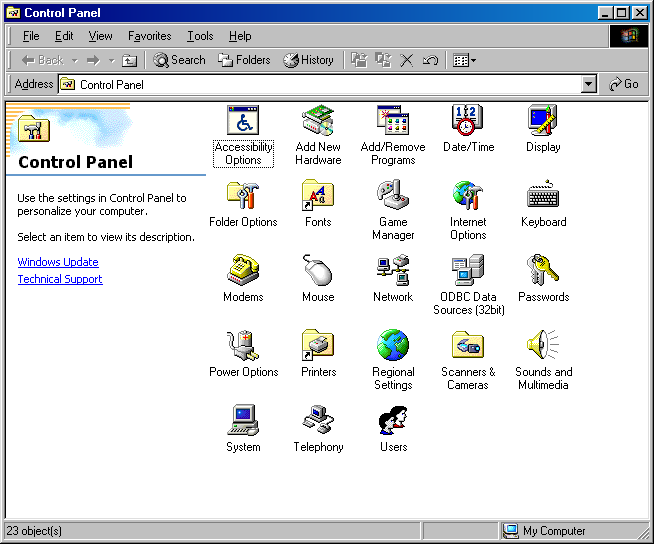Expand the Back history dropdown arrow

[75, 61]
